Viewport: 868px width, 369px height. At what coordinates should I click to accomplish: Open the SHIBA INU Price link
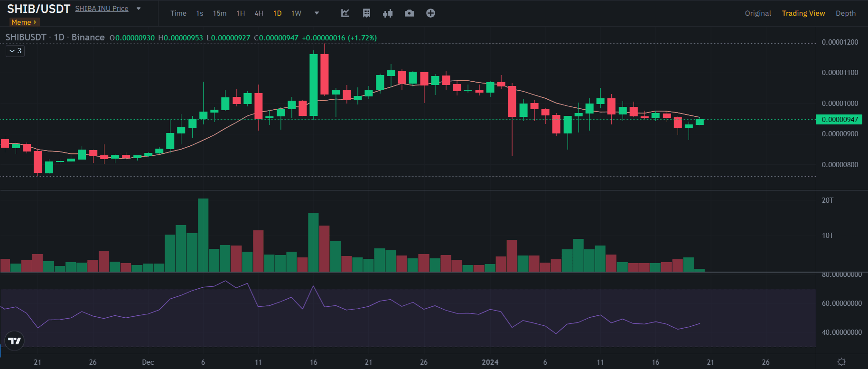click(102, 9)
